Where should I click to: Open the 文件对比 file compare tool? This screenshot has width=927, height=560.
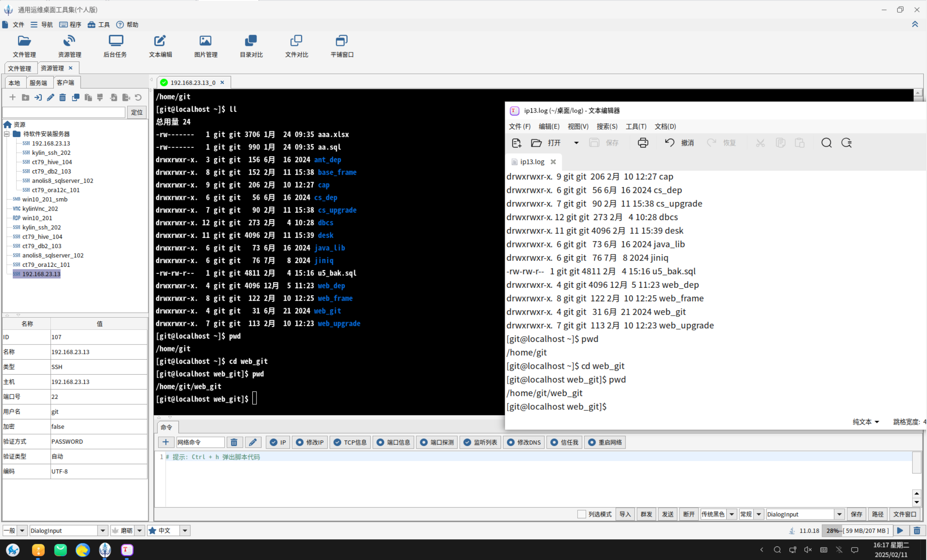296,45
